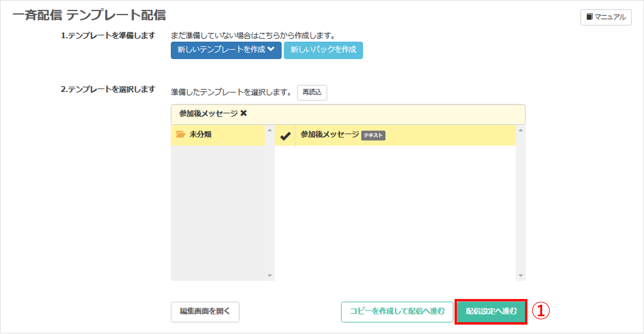Click folder list scrollbar up arrow
The image size is (644, 334).
269,130
